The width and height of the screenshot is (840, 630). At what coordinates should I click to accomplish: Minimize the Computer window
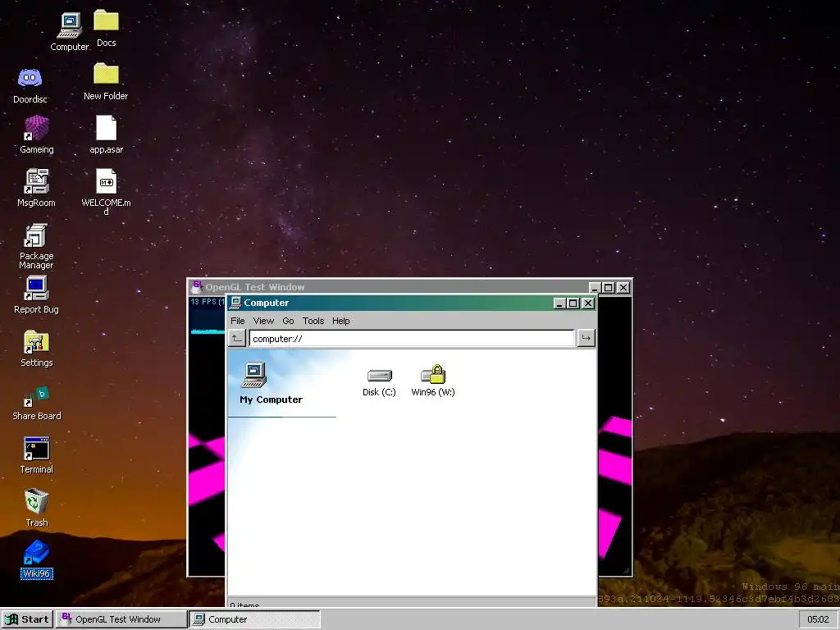(x=559, y=304)
